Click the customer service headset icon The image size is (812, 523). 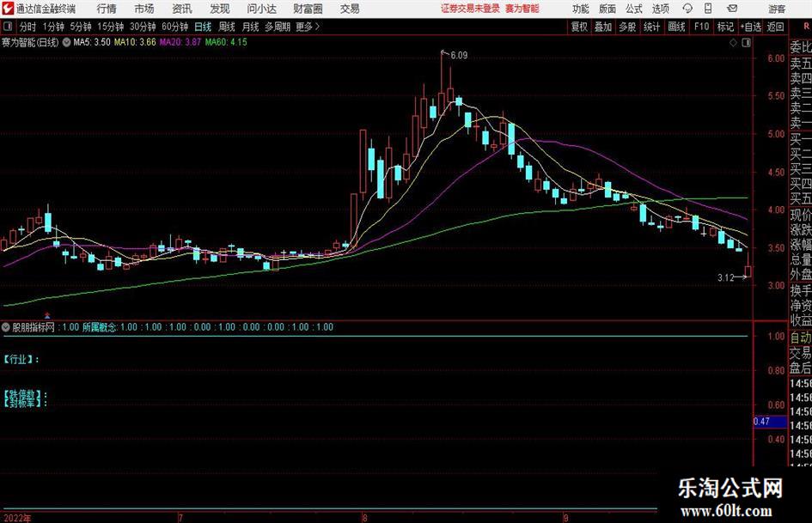[687, 9]
